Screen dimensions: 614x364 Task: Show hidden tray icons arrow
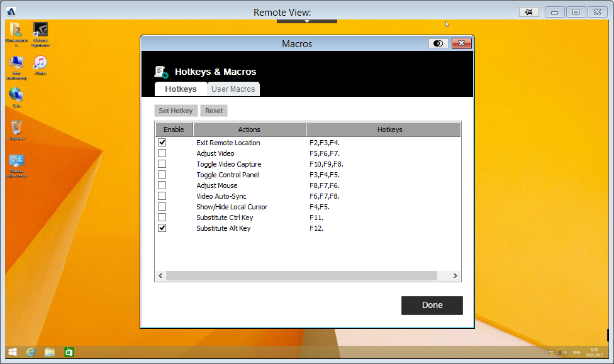[x=543, y=352]
